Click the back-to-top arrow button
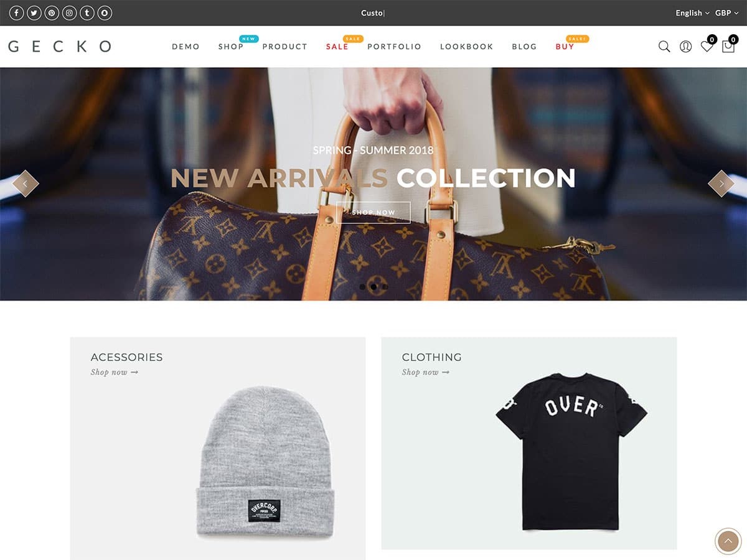The width and height of the screenshot is (747, 560). pyautogui.click(x=728, y=541)
